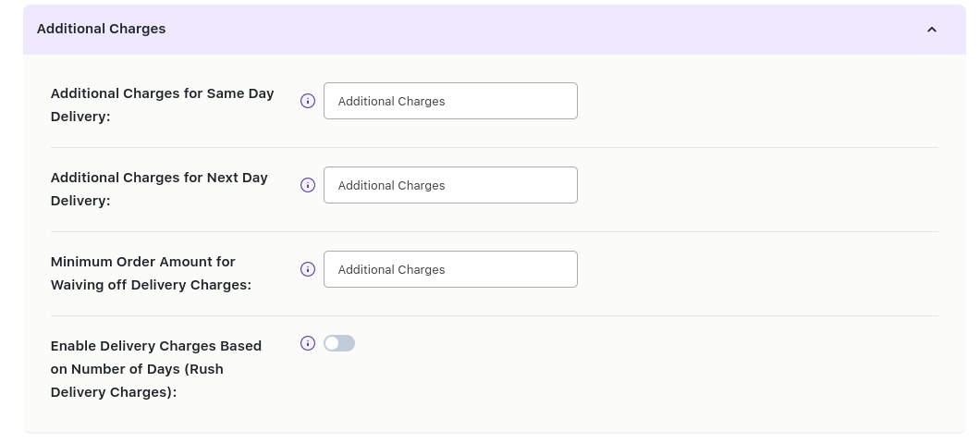This screenshot has width=980, height=444.
Task: Collapse the Additional Charges section with the chevron
Action: tap(931, 30)
